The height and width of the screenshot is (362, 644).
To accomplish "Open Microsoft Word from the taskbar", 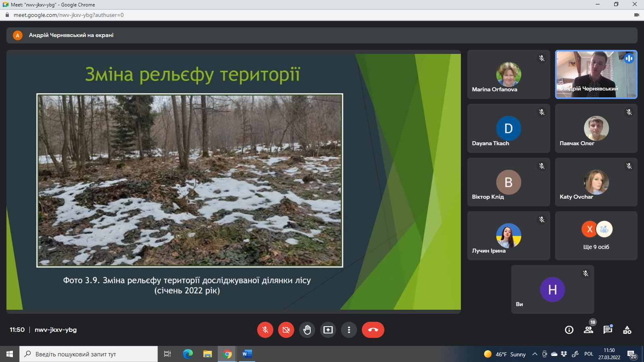I will pos(247,354).
